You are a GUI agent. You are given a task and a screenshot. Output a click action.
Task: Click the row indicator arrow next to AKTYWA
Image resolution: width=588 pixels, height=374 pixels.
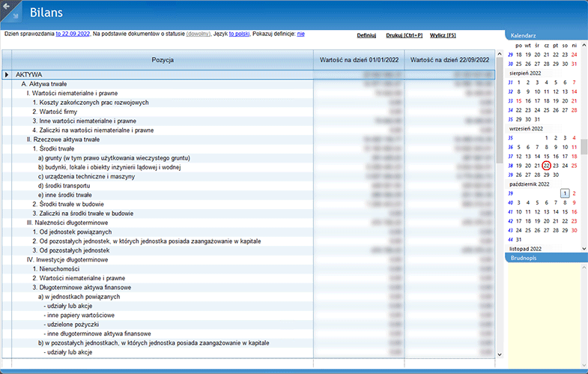tap(7, 75)
